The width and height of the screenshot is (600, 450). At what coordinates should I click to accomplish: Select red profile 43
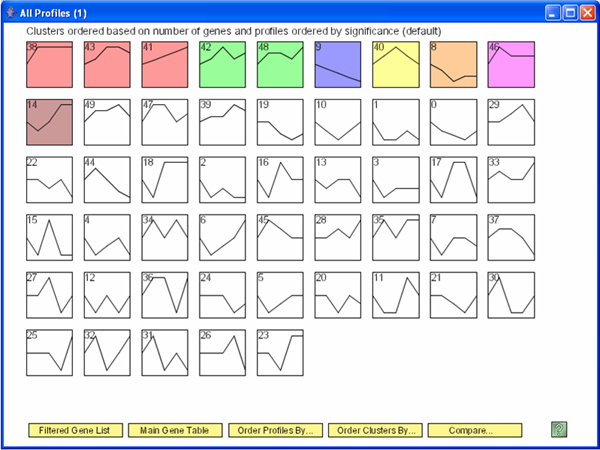coord(107,64)
